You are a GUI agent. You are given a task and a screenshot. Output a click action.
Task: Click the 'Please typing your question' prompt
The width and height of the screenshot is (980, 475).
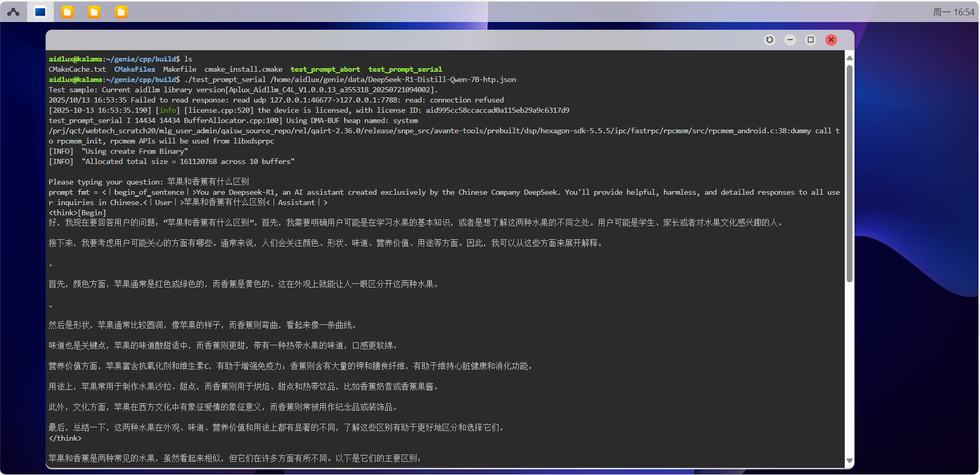pyautogui.click(x=106, y=182)
